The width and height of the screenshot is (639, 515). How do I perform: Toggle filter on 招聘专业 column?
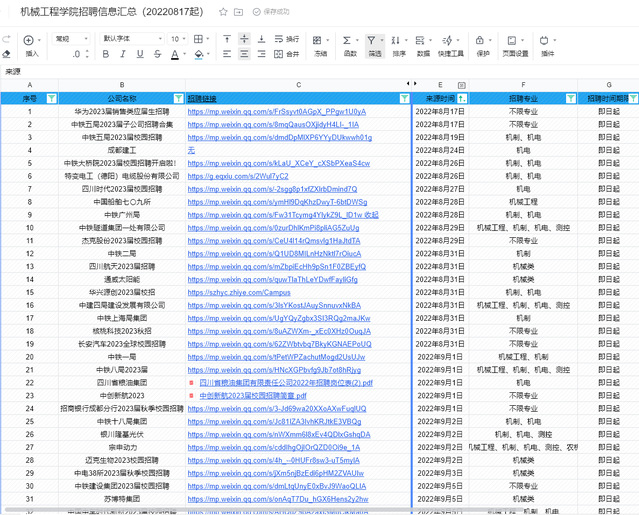(x=569, y=99)
